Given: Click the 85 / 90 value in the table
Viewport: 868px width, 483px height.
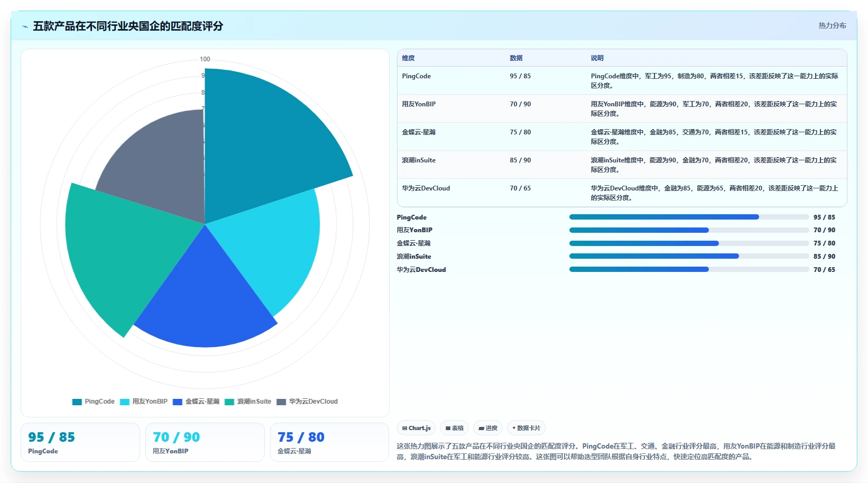Looking at the screenshot, I should pos(520,160).
